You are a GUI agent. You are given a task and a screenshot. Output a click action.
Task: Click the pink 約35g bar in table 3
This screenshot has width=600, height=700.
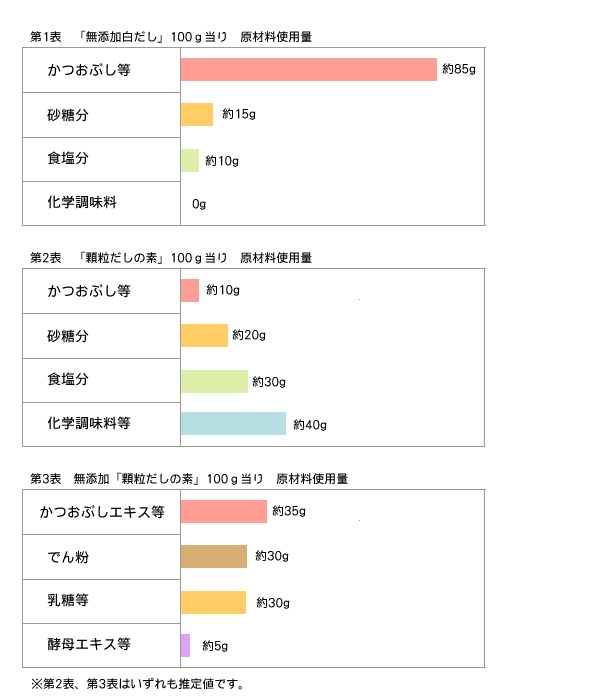click(224, 511)
